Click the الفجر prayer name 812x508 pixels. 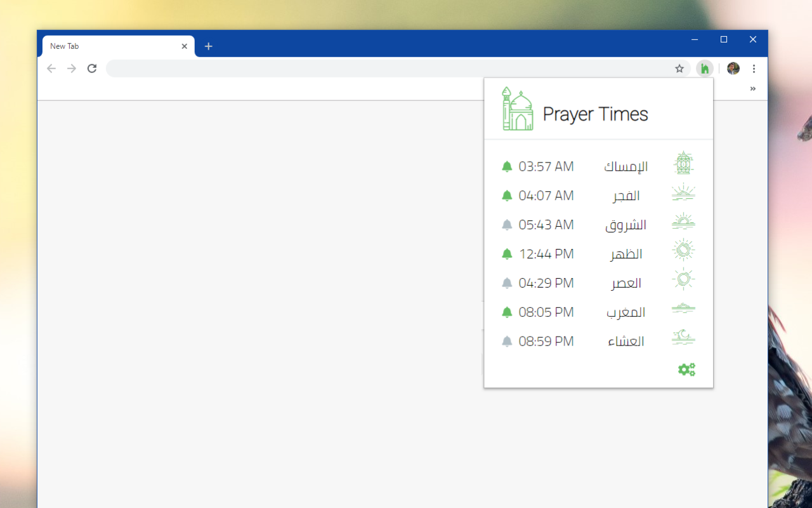(x=626, y=196)
